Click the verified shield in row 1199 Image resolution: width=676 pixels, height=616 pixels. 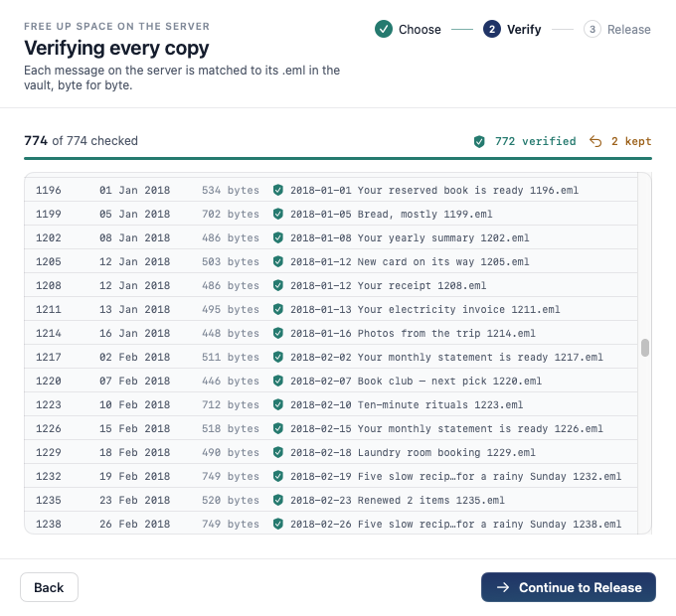pyautogui.click(x=278, y=214)
